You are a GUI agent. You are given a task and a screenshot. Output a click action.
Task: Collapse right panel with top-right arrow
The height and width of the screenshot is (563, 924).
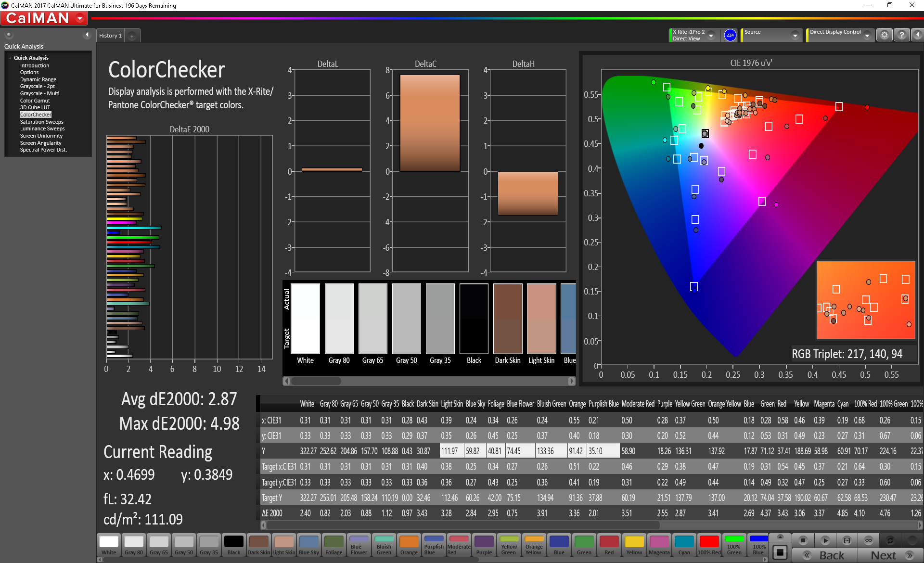tap(918, 35)
